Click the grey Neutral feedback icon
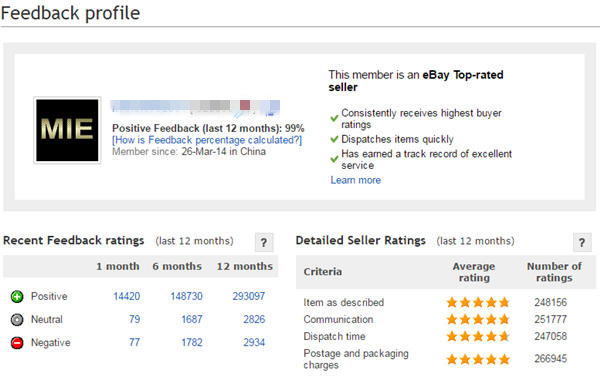 (x=17, y=319)
